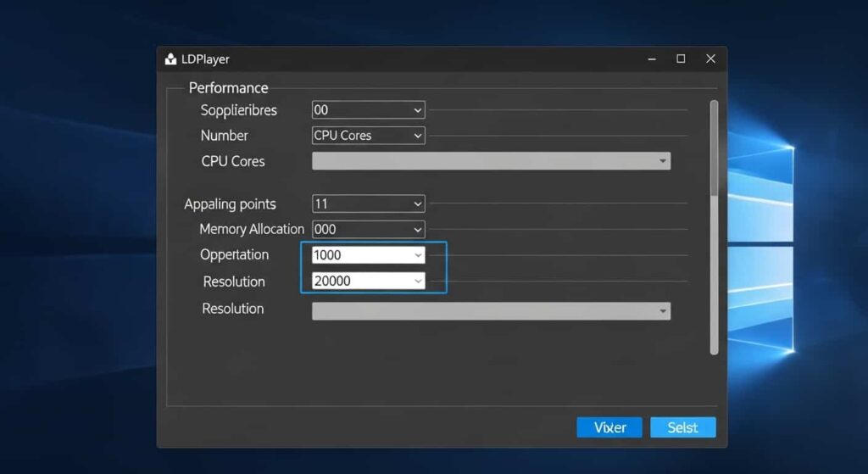This screenshot has height=474, width=868.
Task: Click the Vixer button
Action: pyautogui.click(x=609, y=427)
